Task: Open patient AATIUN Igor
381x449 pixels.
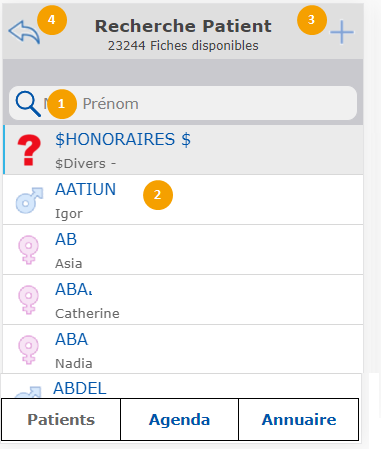Action: click(x=183, y=200)
